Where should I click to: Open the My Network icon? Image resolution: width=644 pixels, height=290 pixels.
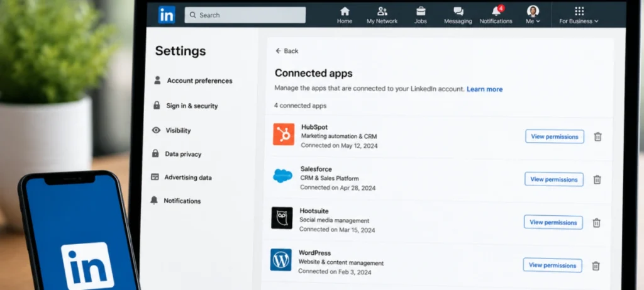tap(382, 11)
